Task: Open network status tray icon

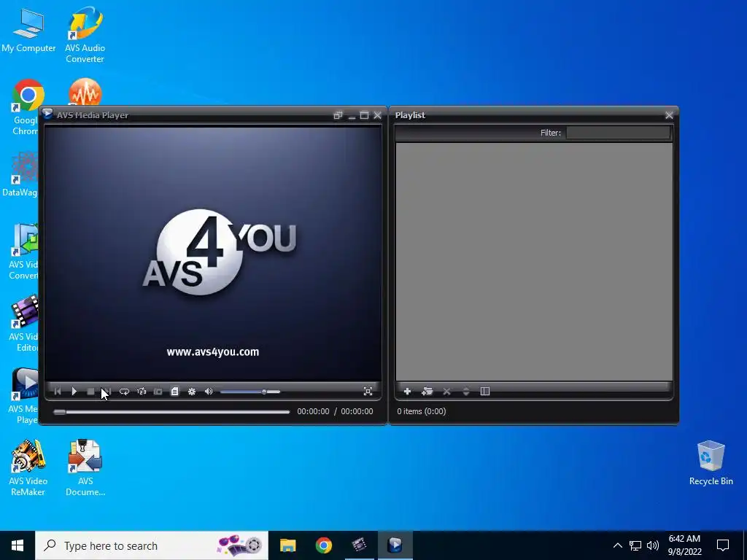Action: click(635, 545)
